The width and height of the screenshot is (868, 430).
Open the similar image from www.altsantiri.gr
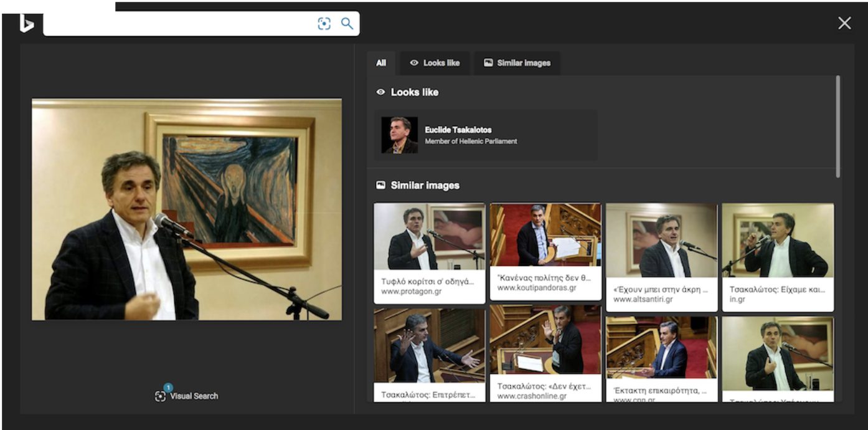point(661,240)
